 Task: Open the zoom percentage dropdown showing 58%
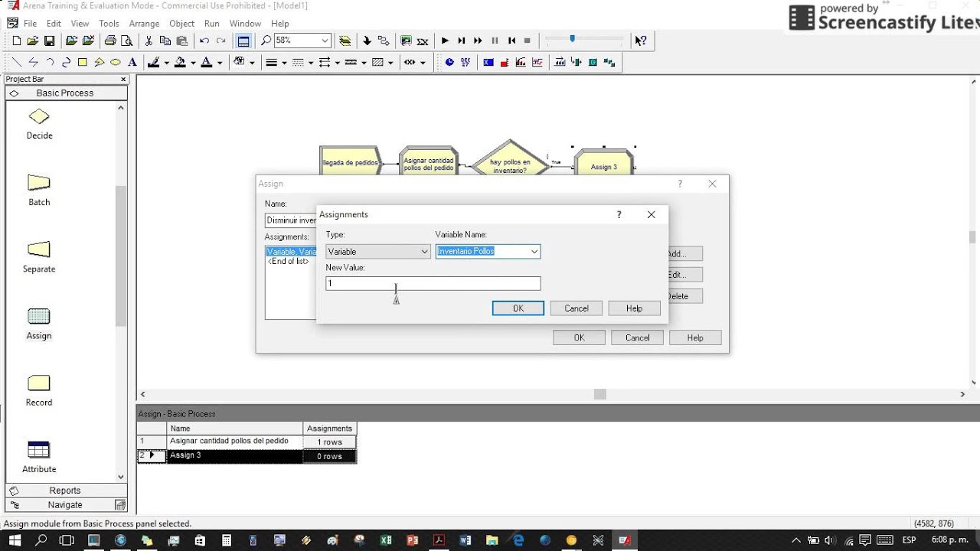click(x=325, y=41)
